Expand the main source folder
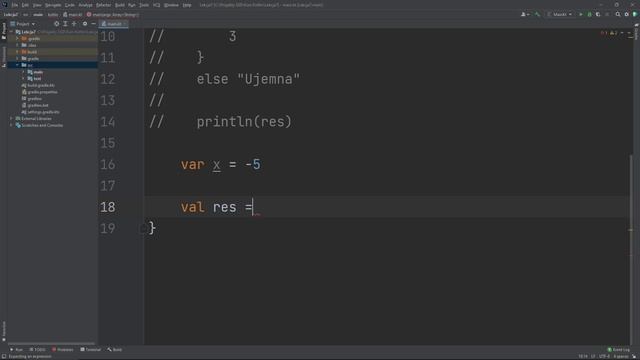 (23, 72)
